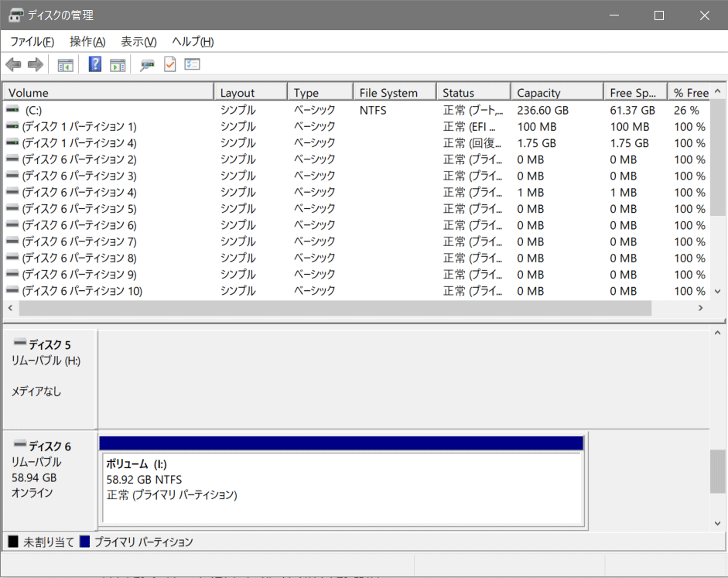Screen dimensions: 728x578
Task: Toggle the action pane toolbar icon
Action: click(118, 65)
